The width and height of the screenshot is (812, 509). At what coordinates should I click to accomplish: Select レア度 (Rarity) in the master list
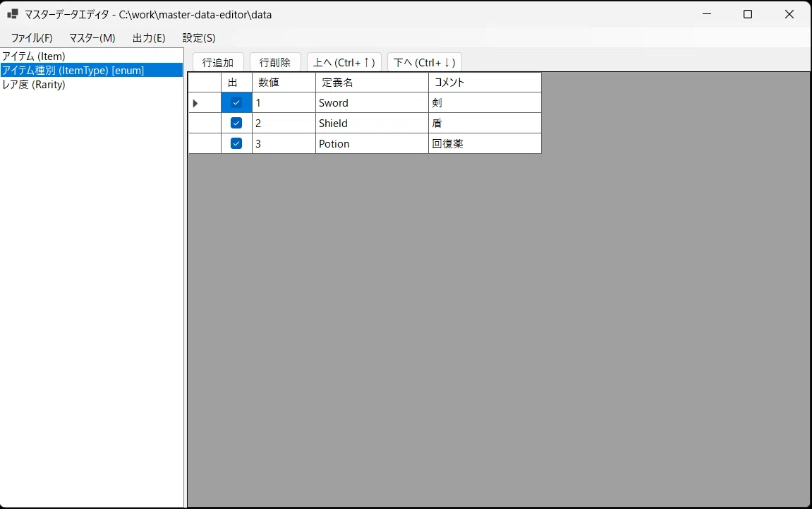[92, 85]
